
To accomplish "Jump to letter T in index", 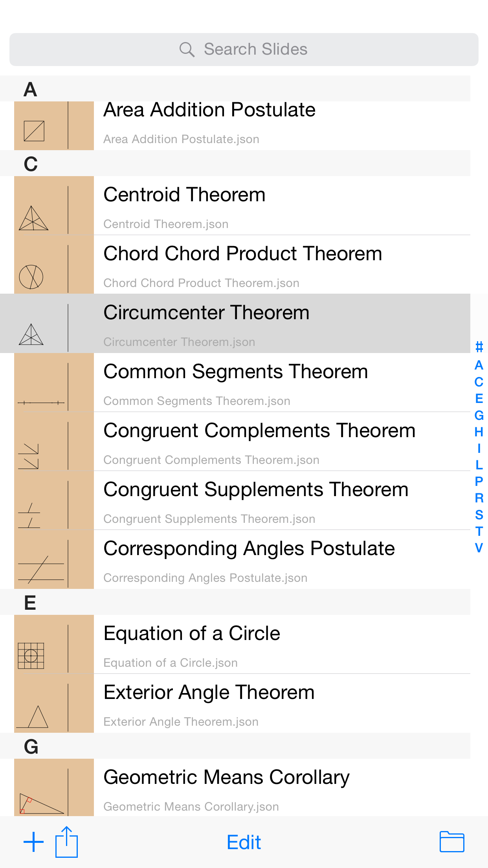I will click(479, 531).
